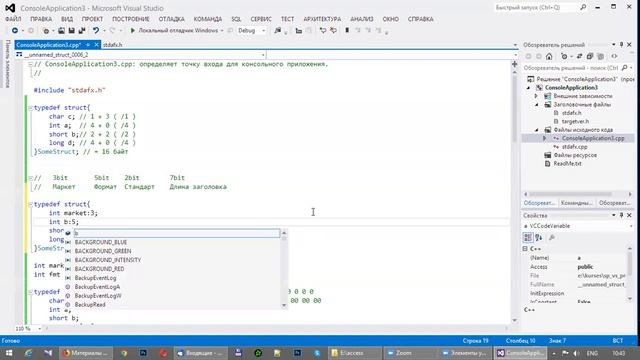Image resolution: width=640 pixels, height=360 pixels.
Task: Click the Properties panel Alphabetical sort icon
Action: [x=539, y=238]
